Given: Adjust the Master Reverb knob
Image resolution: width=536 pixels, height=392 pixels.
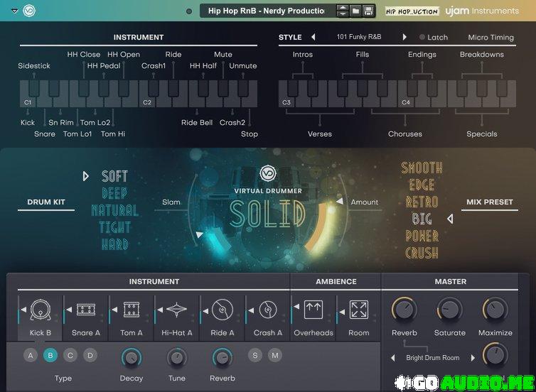Looking at the screenshot, I should tap(404, 310).
